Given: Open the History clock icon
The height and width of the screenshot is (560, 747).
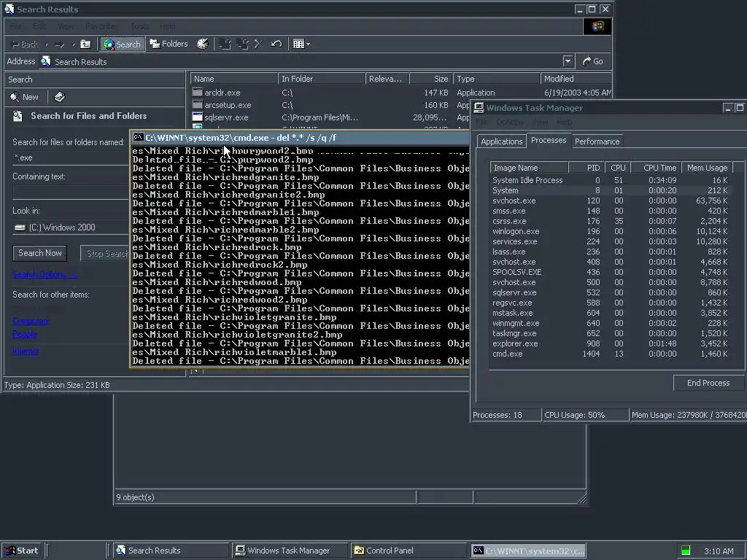Looking at the screenshot, I should tap(203, 44).
